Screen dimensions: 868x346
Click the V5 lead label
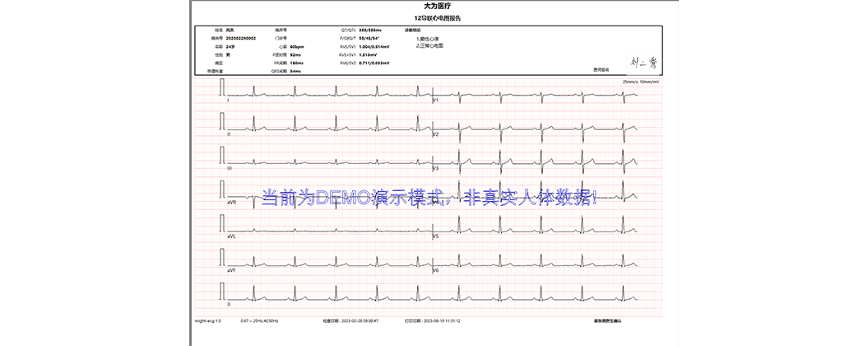coord(436,236)
